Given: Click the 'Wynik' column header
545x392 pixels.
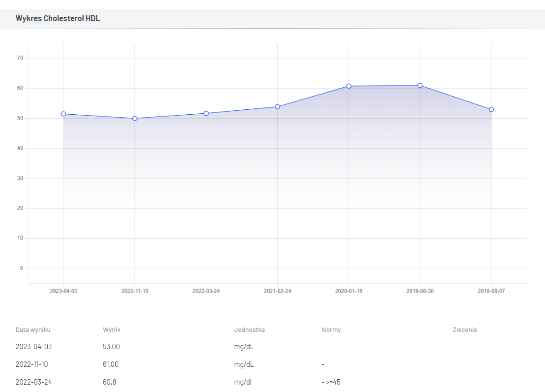Looking at the screenshot, I should (x=111, y=330).
